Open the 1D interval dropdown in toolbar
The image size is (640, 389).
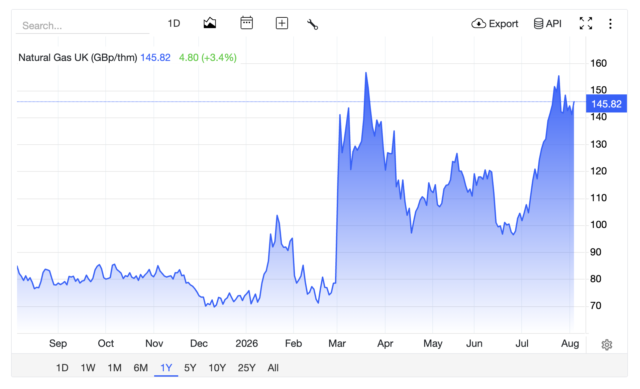[174, 23]
